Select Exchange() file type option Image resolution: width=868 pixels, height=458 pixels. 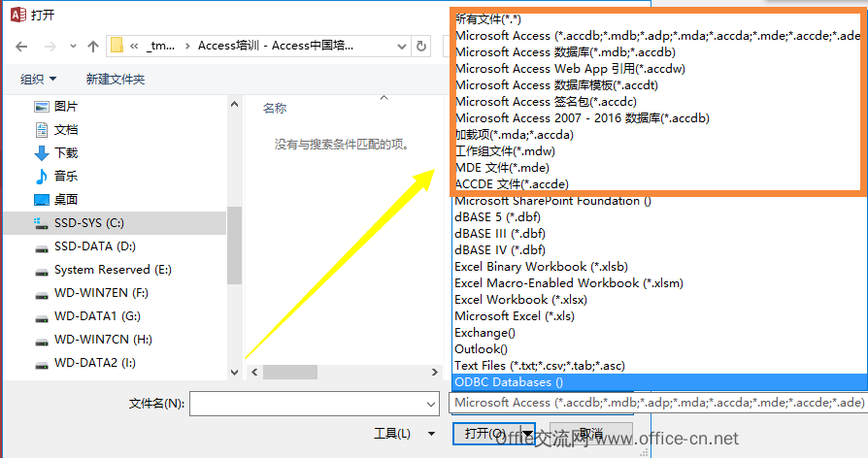tap(660, 333)
